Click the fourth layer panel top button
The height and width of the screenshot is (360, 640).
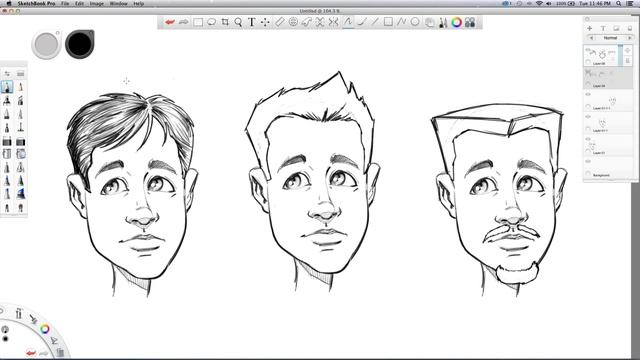point(630,28)
